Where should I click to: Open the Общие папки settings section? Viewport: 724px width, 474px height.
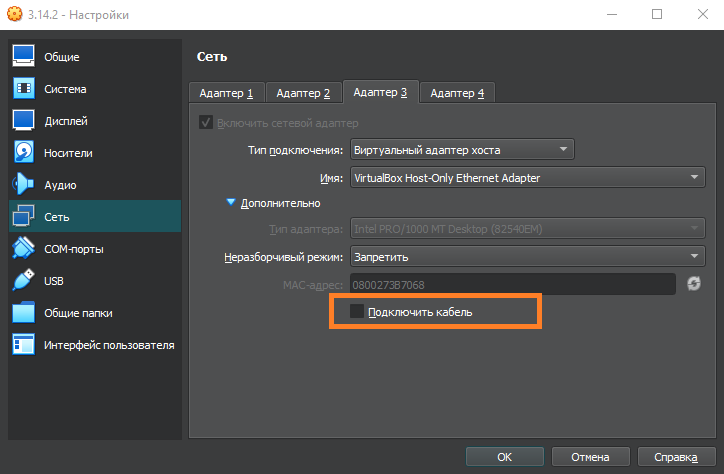pyautogui.click(x=95, y=313)
